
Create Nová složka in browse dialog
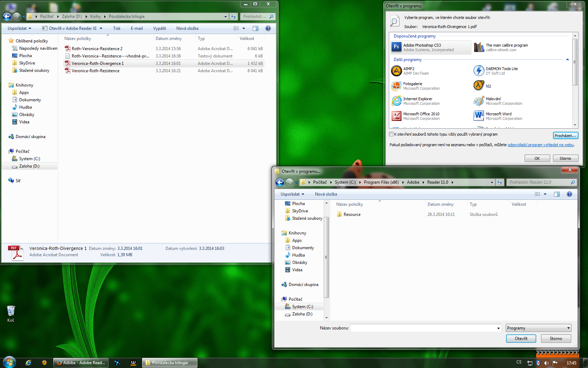click(x=326, y=194)
